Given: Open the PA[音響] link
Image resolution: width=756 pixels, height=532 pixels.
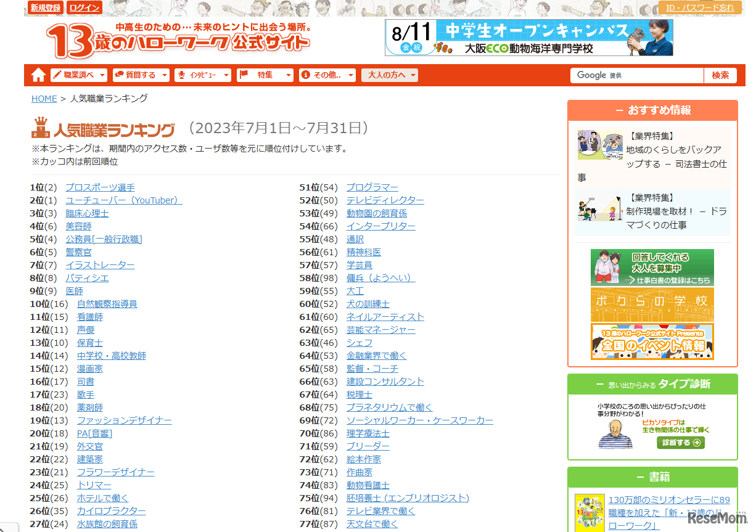Looking at the screenshot, I should pyautogui.click(x=95, y=433).
